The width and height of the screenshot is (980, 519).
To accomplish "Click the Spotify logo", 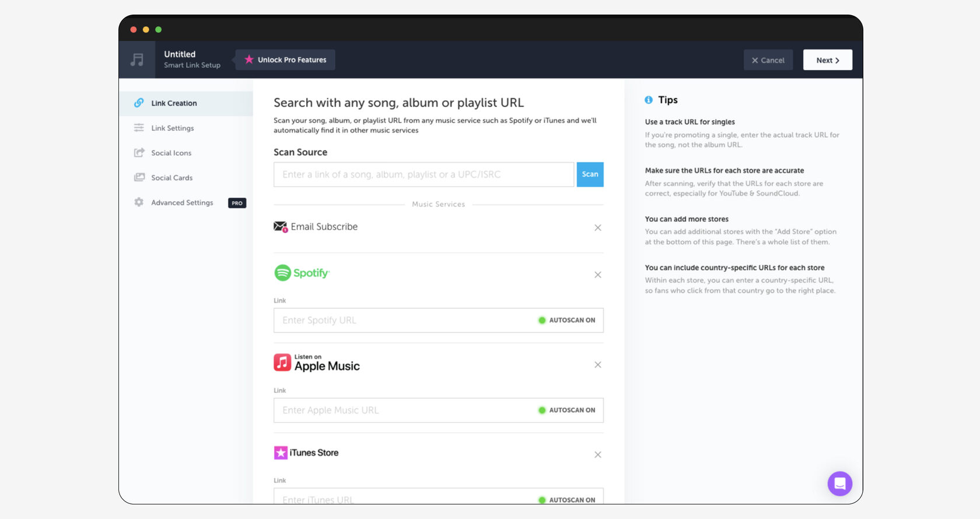I will tap(302, 273).
